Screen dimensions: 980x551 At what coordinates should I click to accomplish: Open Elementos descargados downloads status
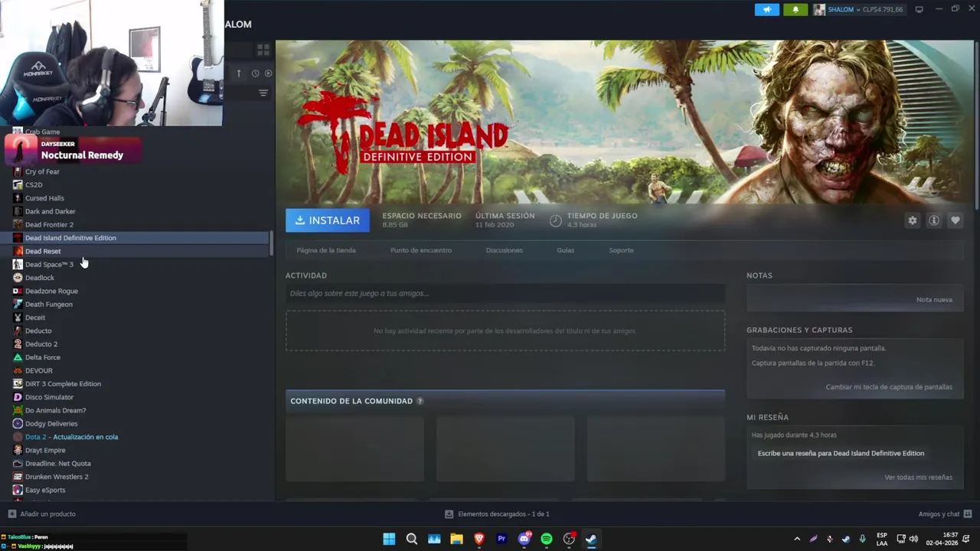click(498, 514)
